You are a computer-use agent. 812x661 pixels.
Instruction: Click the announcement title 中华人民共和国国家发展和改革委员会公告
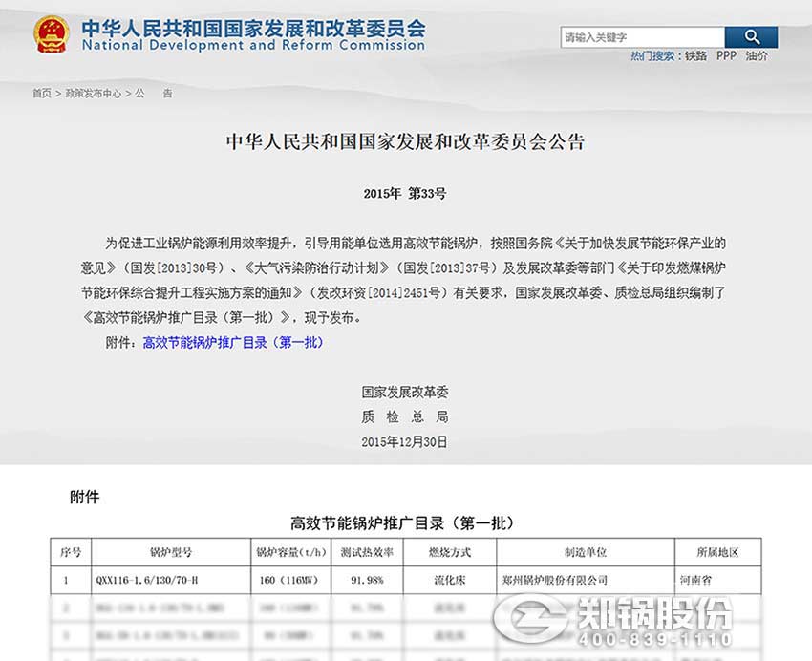tap(405, 139)
